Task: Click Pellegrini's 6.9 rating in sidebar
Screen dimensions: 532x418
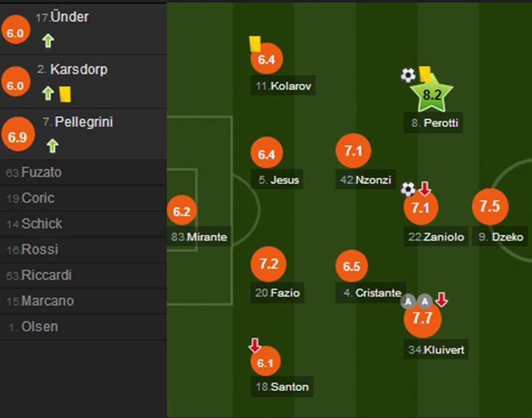Action: pos(17,137)
